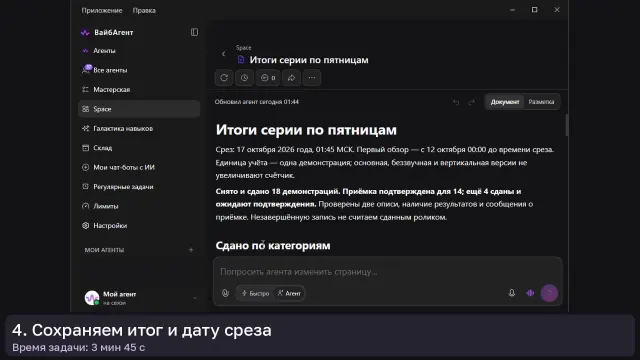Open the more options ellipsis menu
This screenshot has height=360, width=640.
click(312, 78)
